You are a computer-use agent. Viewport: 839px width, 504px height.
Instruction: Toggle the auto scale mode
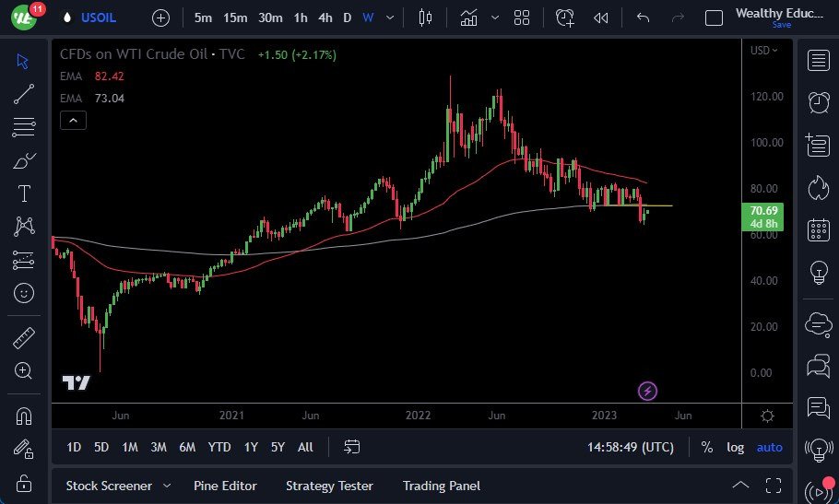pos(770,448)
